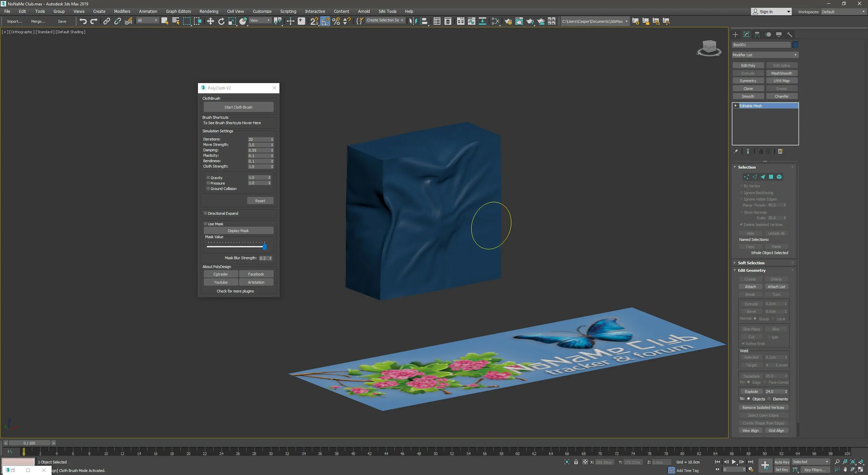Click the Link objects chain icon

106,21
